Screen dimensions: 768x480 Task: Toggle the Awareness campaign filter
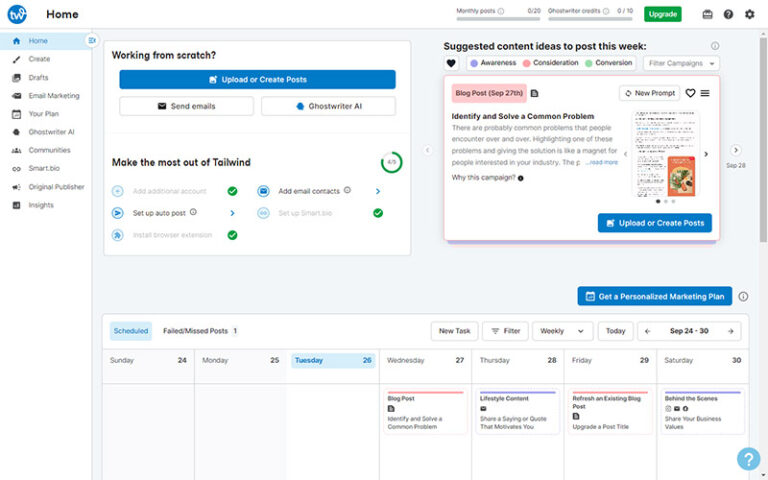pos(493,63)
